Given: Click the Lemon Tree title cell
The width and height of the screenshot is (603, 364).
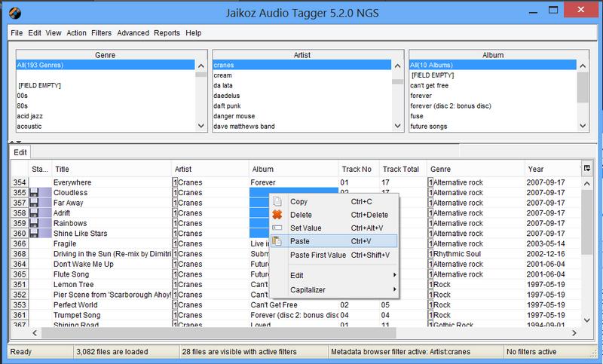Looking at the screenshot, I should click(x=112, y=284).
